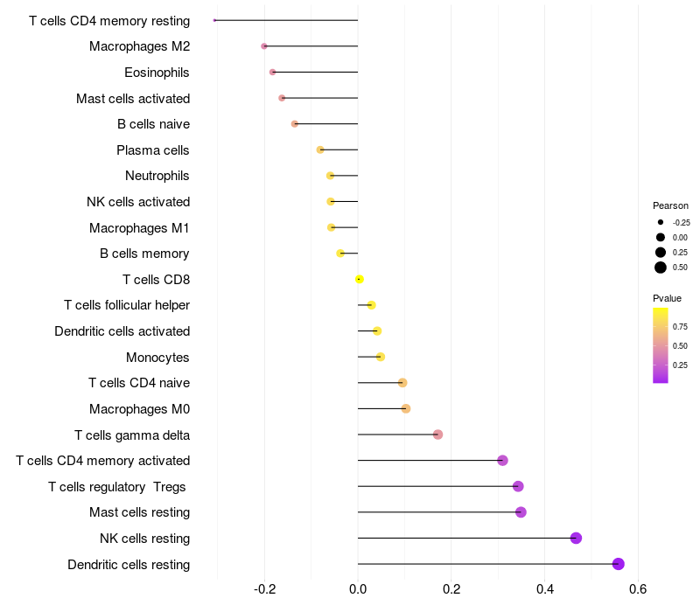Click the T cells CD4 memory resting label
Image resolution: width=700 pixels, height=612 pixels.
(109, 20)
